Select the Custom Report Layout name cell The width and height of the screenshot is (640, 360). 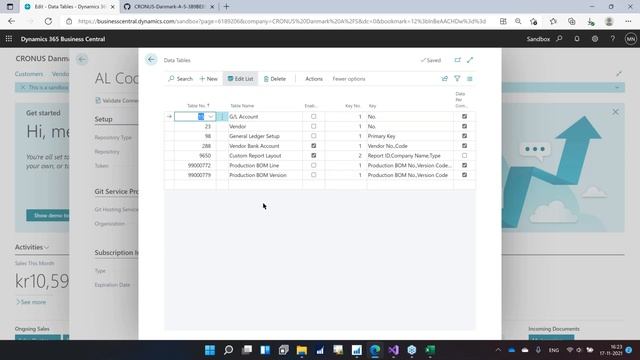coord(265,156)
